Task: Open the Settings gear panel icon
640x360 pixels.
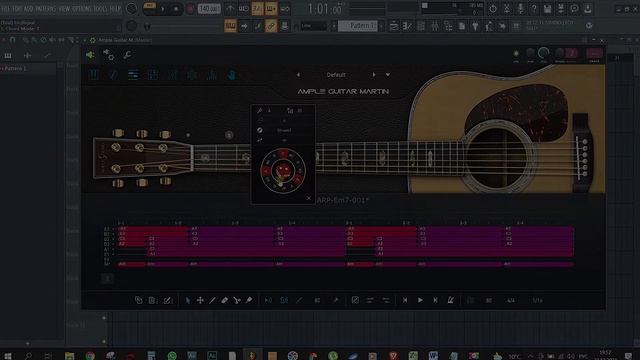Action: coord(192,75)
